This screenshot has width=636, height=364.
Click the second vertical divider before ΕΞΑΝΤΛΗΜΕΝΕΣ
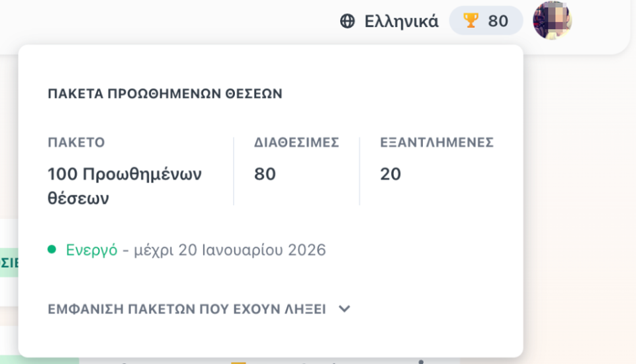coord(359,171)
